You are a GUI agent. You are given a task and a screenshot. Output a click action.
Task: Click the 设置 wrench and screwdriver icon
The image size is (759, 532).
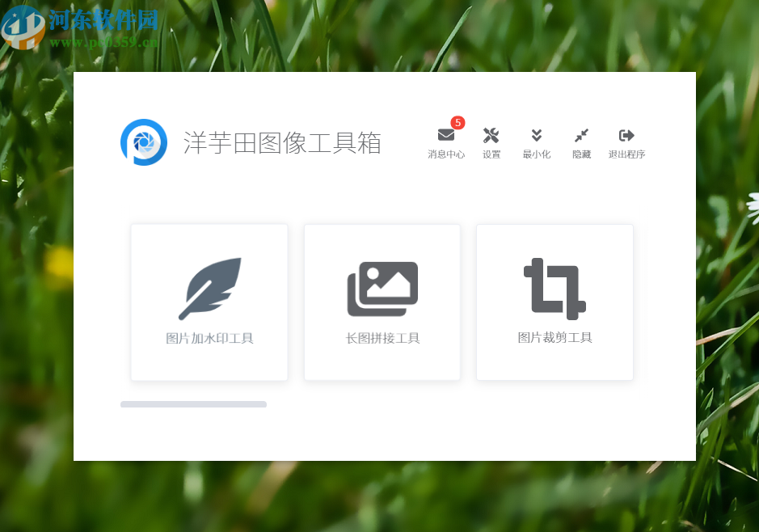point(491,134)
